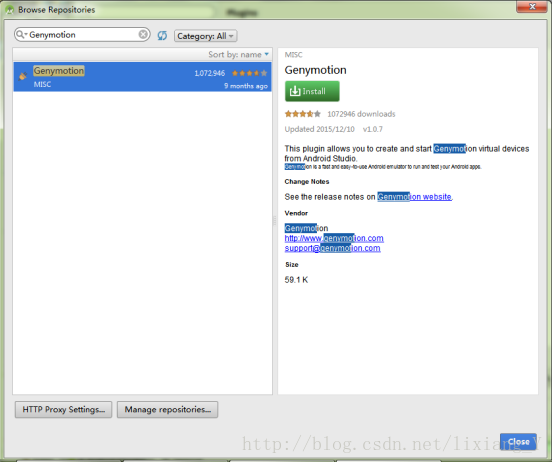This screenshot has width=552, height=462.
Task: Click the Browse Repositories title bar icon
Action: [10, 10]
